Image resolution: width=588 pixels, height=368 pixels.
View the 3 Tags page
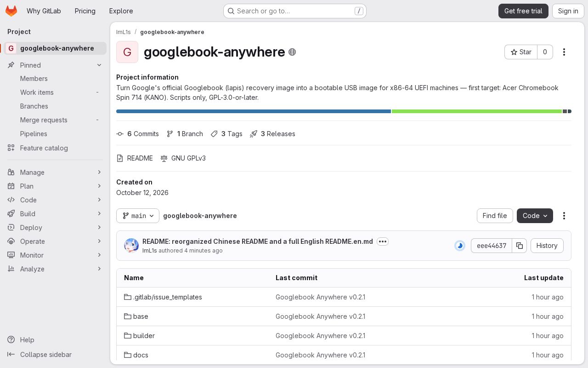(x=226, y=134)
